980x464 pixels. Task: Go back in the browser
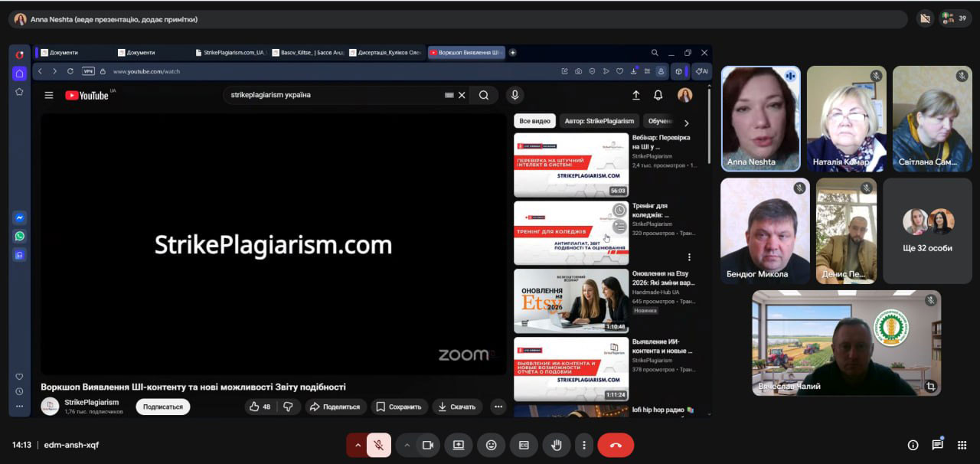pos(41,71)
